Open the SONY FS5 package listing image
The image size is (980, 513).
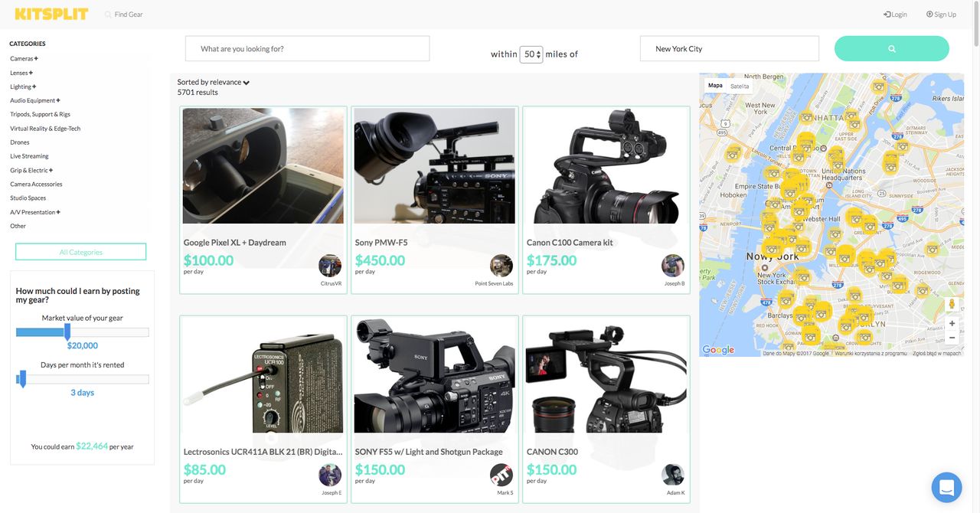point(435,375)
